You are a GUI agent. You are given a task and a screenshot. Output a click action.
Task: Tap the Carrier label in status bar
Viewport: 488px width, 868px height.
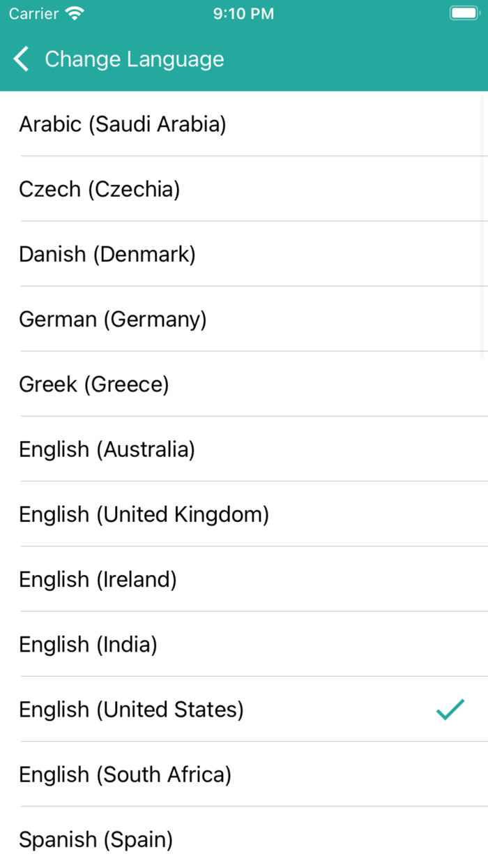[33, 13]
